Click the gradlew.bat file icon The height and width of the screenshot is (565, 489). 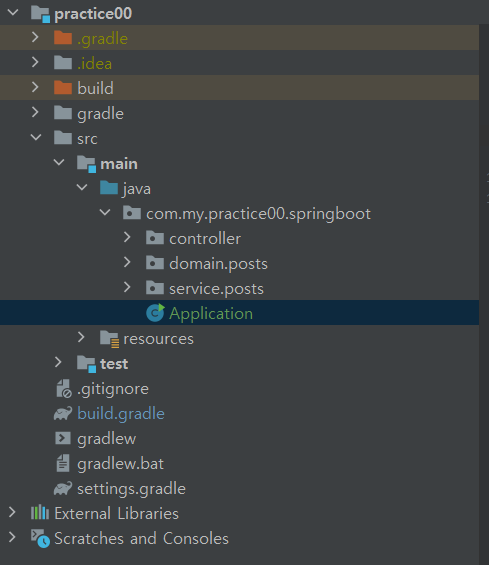(63, 463)
